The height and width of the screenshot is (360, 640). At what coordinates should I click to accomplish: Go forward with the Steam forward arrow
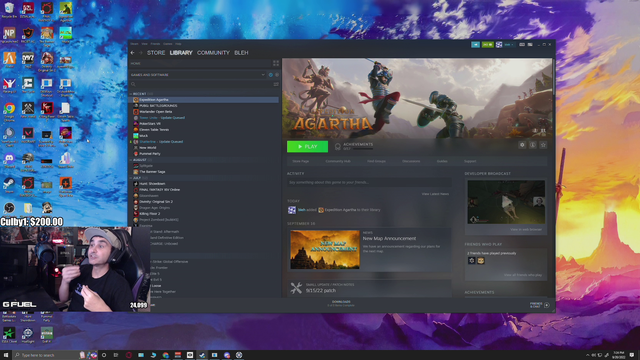[140, 53]
